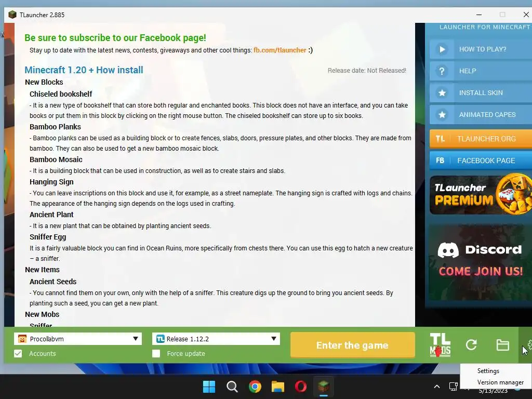
Task: Uncheck the Accounts checkbox
Action: click(x=18, y=353)
